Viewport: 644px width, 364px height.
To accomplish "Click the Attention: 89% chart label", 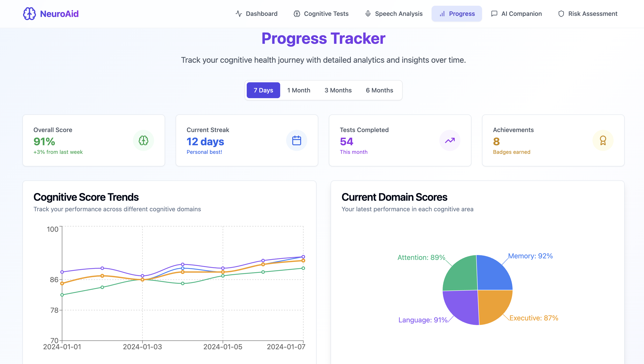I will (x=421, y=257).
